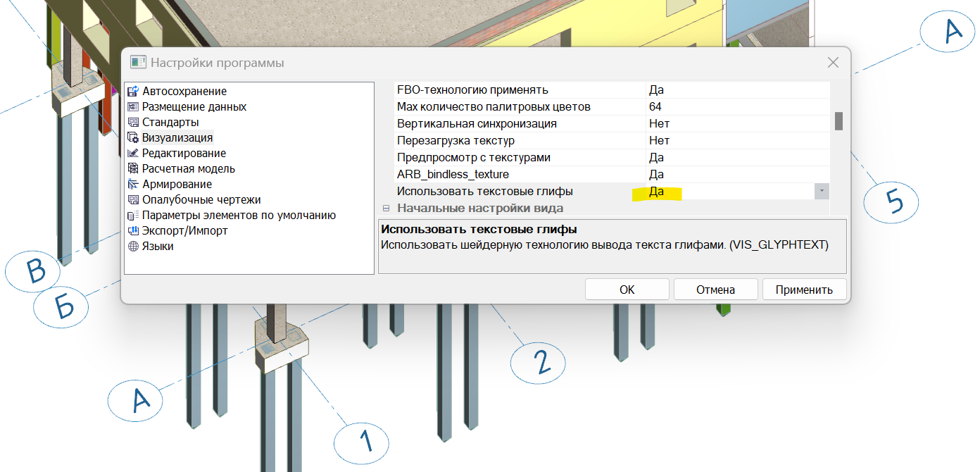
Task: Select Опалубочные чертежи in the settings tree
Action: 201,200
